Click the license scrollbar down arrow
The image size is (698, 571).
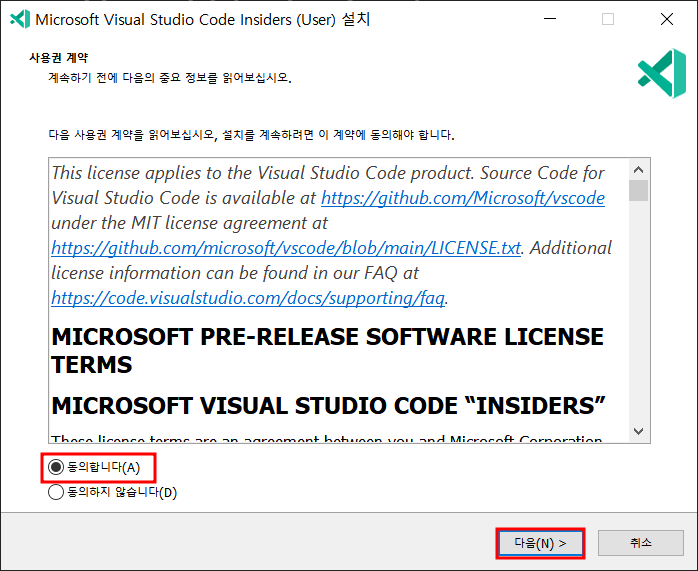point(639,431)
